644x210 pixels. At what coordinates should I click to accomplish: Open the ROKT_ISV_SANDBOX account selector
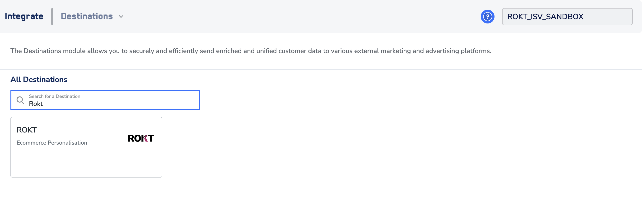click(x=567, y=17)
